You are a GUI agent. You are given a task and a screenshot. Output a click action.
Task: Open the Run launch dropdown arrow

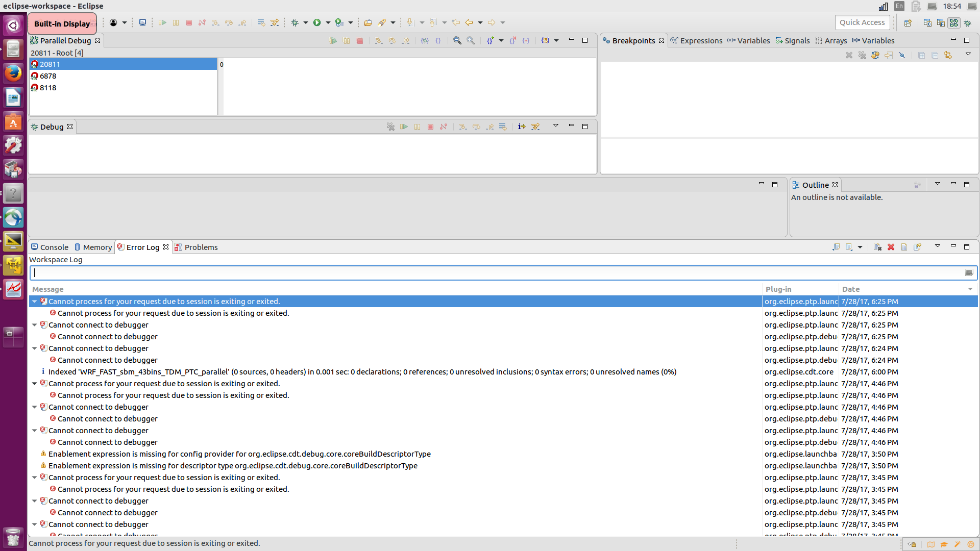click(x=328, y=22)
